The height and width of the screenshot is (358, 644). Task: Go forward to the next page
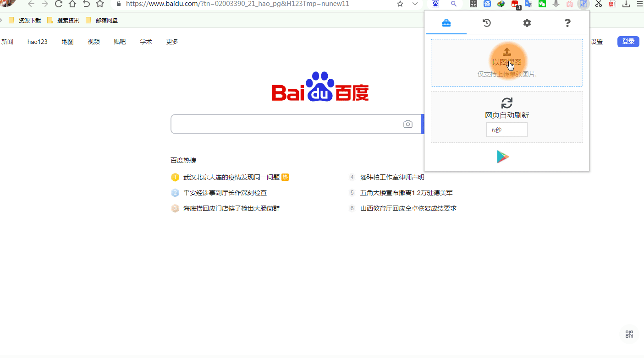45,4
